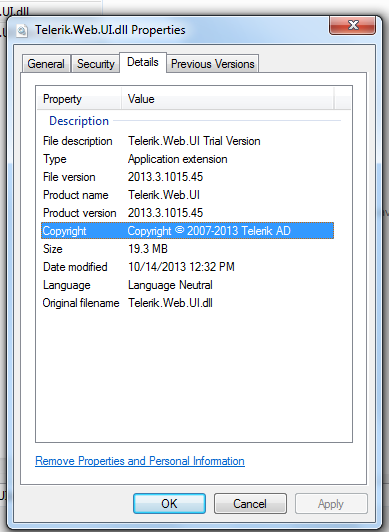Viewport: 389px width, 532px height.
Task: Click the Value column header
Action: [x=227, y=99]
